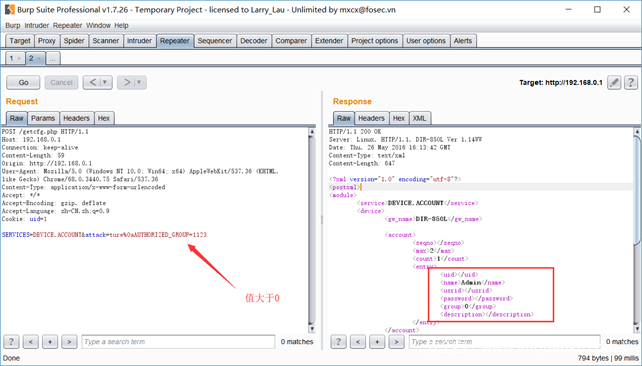Open history dropdown next to forward arrow
642x366 pixels.
click(x=139, y=82)
